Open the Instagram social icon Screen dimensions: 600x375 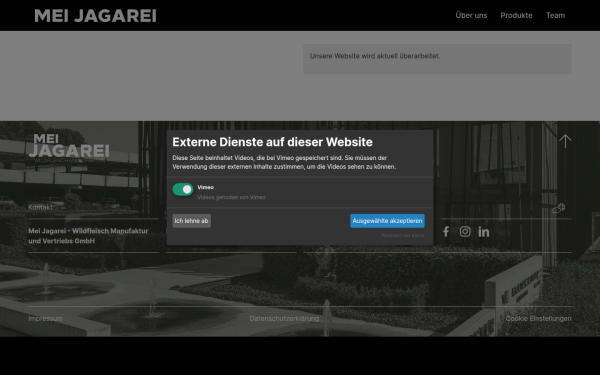click(x=465, y=232)
